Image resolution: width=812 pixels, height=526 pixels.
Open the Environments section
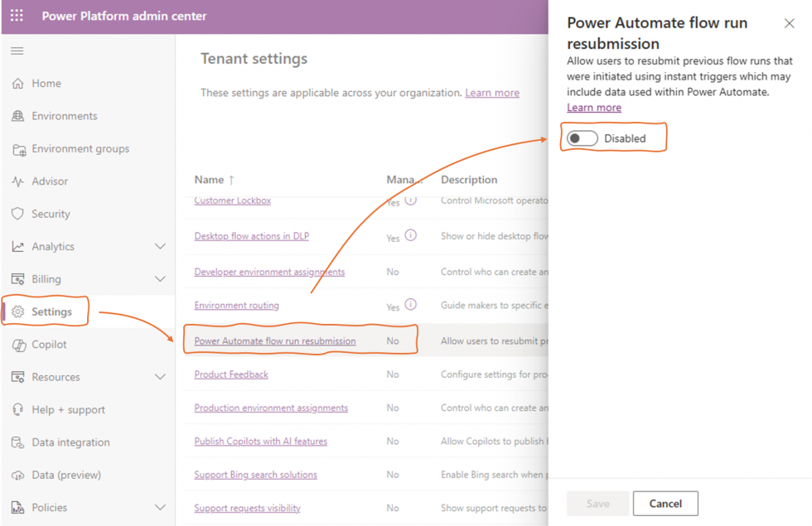[x=63, y=116]
